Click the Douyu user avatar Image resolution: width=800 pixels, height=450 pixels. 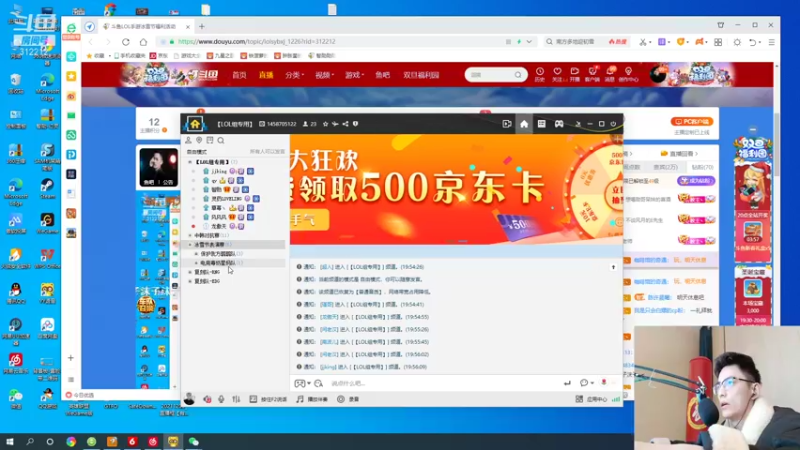point(658,75)
